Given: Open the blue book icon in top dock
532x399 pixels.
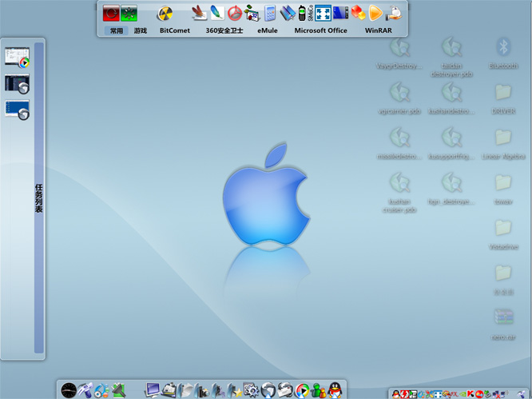Looking at the screenshot, I should (x=288, y=13).
